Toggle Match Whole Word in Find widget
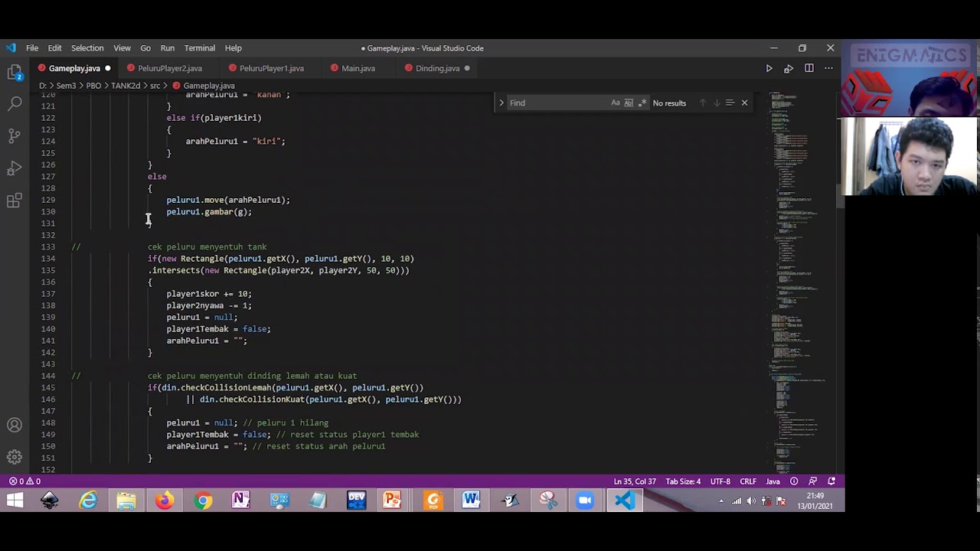Screen dimensions: 980x551 pos(629,103)
